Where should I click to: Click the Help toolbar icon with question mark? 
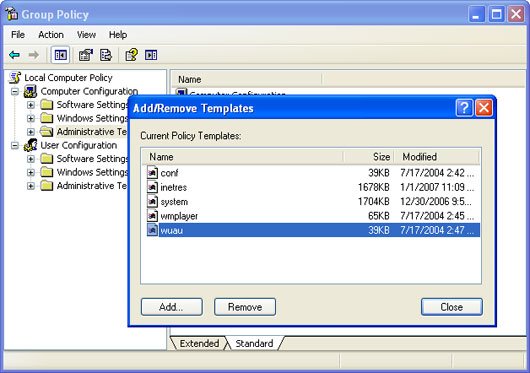tap(131, 55)
